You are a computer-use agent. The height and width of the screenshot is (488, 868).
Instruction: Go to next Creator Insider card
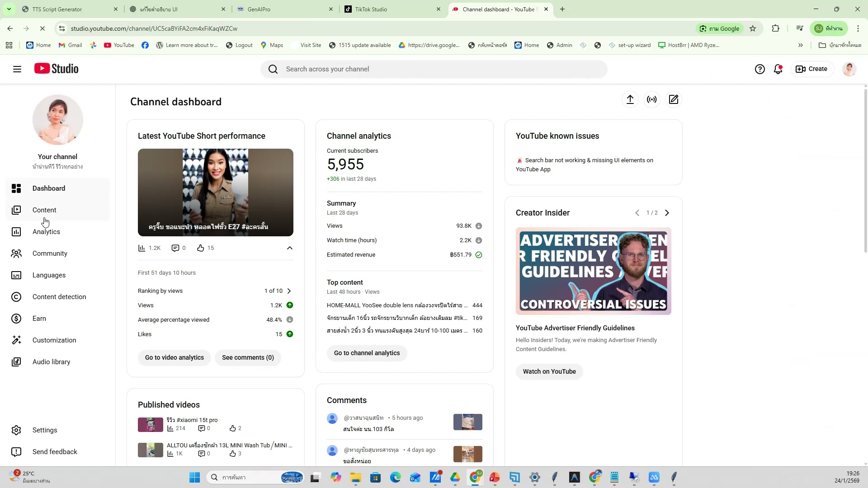tap(667, 213)
